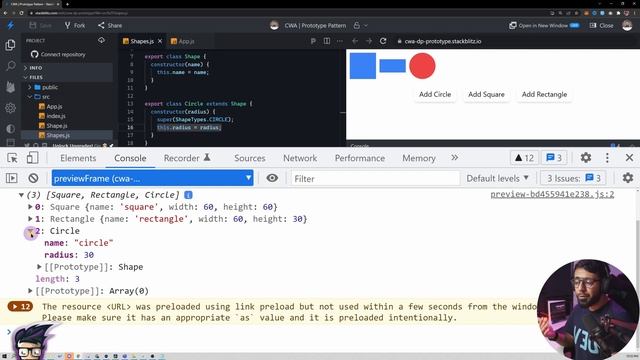Click the cloud download project icon
640x360 pixels.
(x=101, y=40)
